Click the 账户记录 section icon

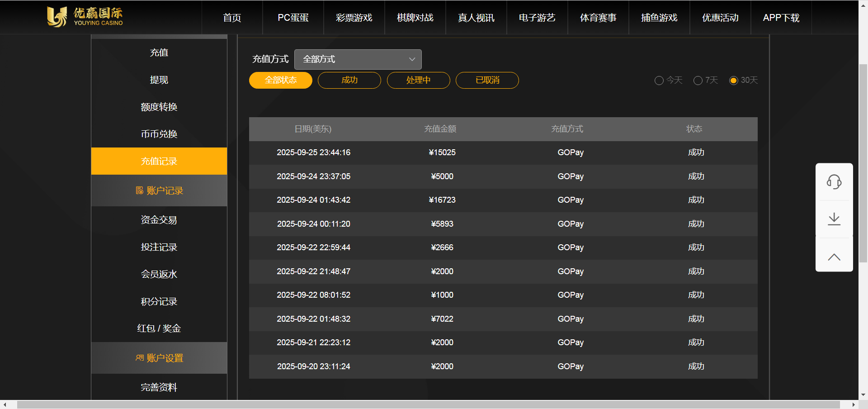tap(139, 190)
